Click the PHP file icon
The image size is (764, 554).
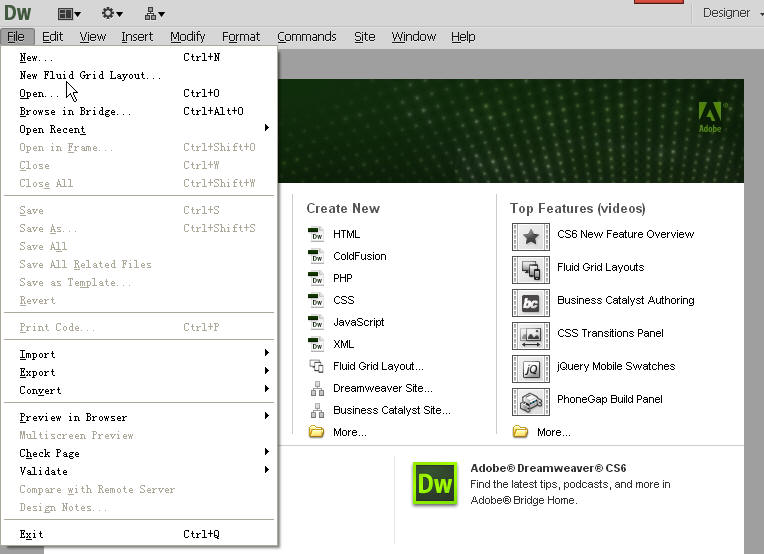[316, 278]
